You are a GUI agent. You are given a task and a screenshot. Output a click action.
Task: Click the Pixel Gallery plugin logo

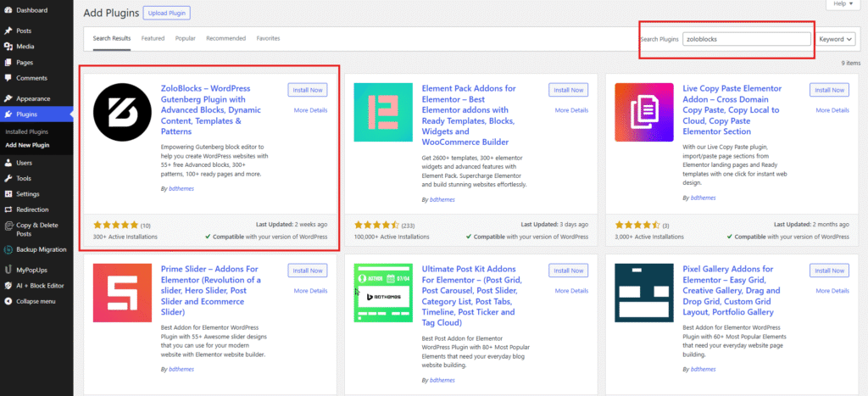tap(644, 293)
